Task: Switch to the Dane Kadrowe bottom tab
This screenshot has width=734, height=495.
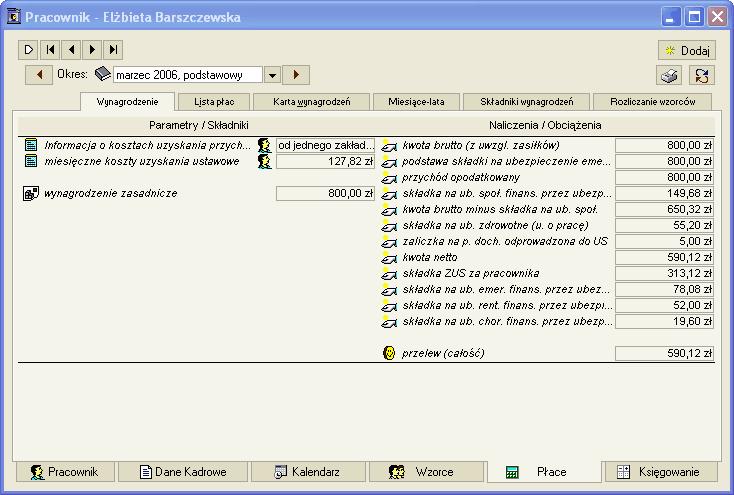Action: 183,472
